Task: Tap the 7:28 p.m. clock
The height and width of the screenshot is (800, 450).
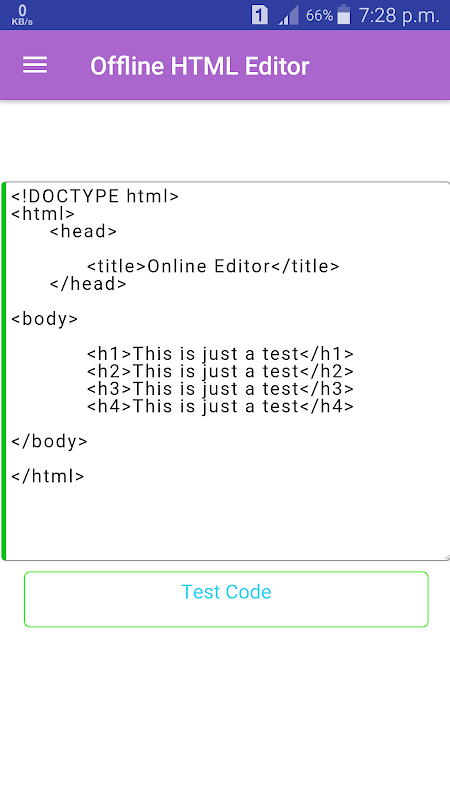Action: (399, 15)
